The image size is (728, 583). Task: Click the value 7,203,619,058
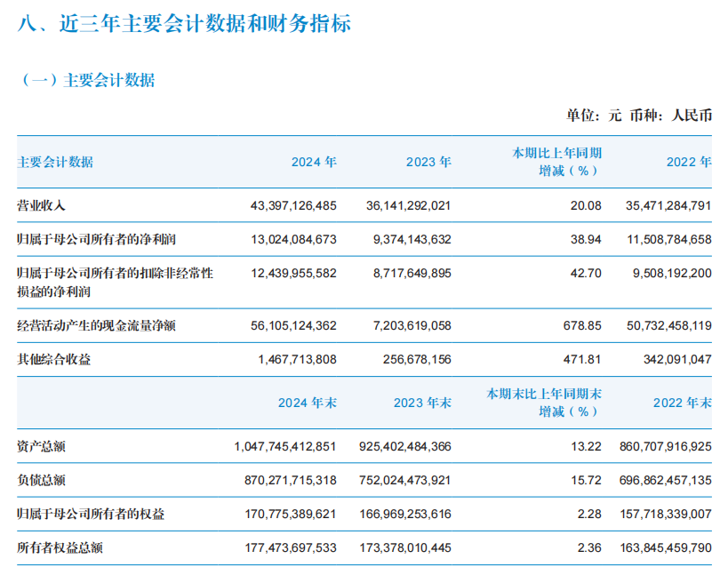(x=412, y=325)
